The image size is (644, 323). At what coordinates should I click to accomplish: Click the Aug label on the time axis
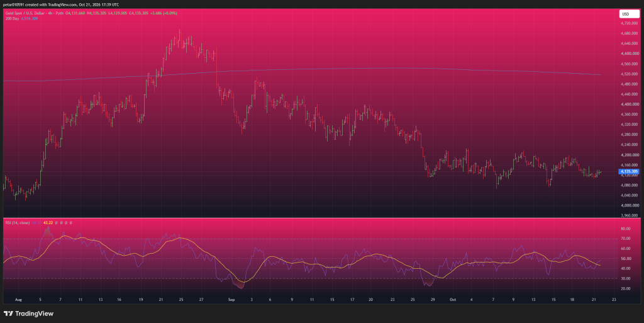tap(18, 300)
